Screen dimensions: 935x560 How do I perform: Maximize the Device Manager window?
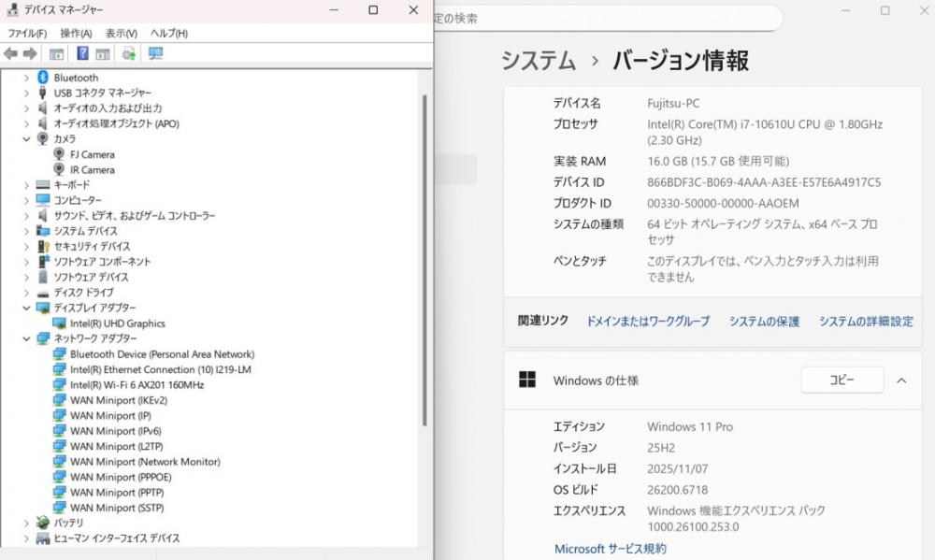(373, 10)
